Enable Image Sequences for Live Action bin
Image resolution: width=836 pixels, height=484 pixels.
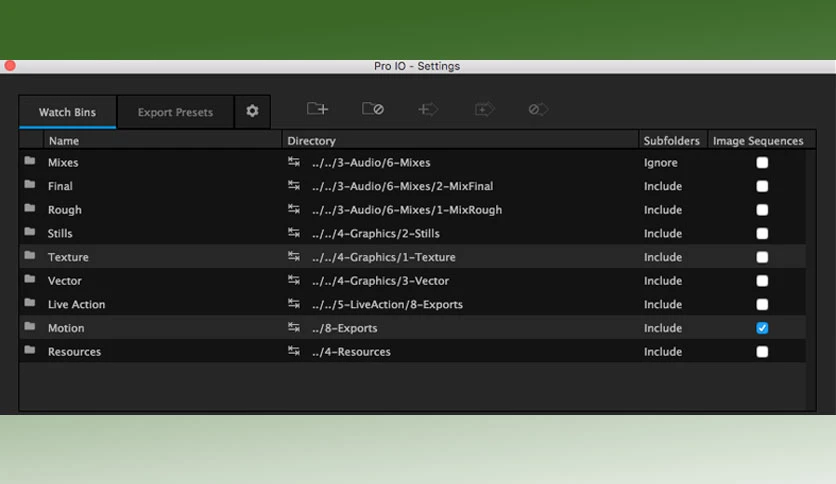pyautogui.click(x=762, y=304)
